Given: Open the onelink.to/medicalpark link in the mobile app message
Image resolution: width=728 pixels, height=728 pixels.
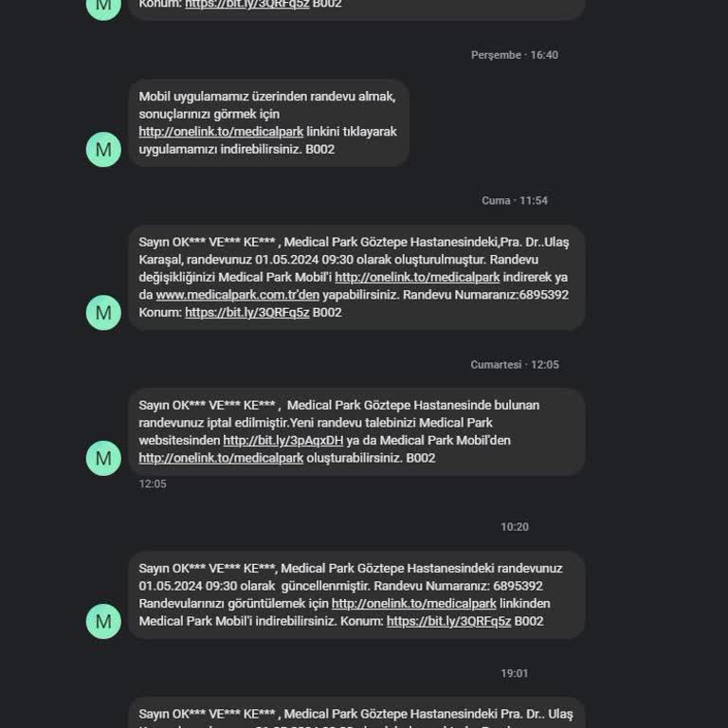Looking at the screenshot, I should pos(221,132).
